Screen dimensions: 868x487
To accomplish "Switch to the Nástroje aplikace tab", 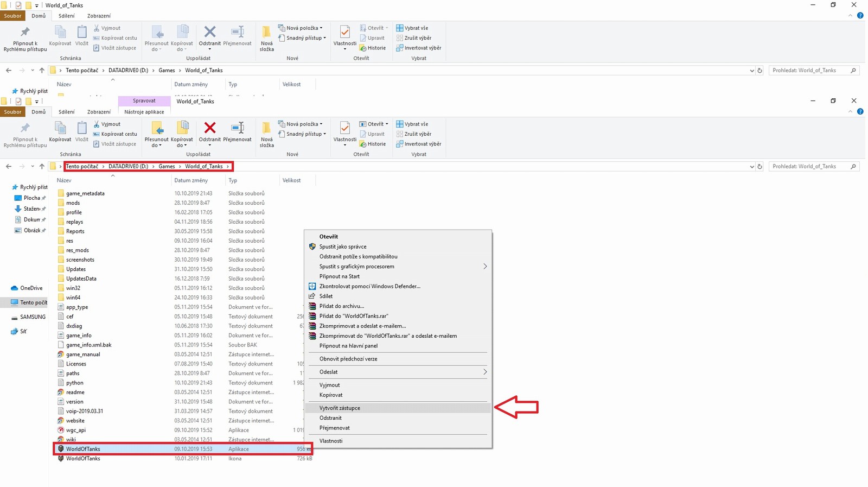I will coord(144,112).
